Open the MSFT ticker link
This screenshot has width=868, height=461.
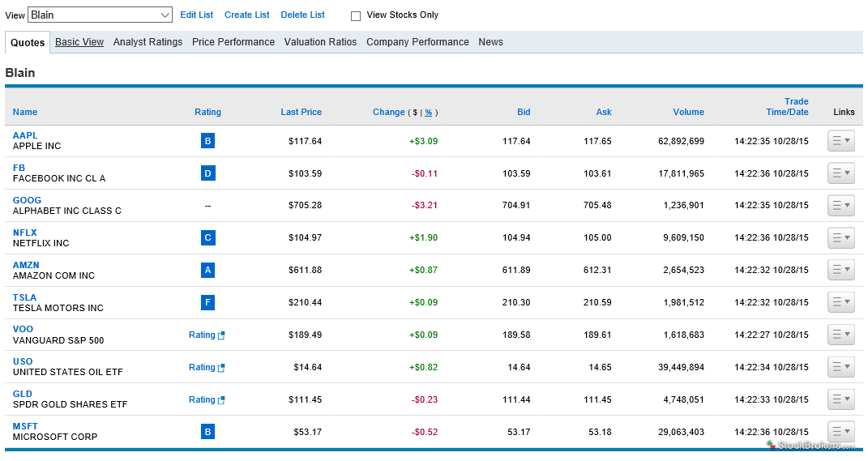point(25,426)
